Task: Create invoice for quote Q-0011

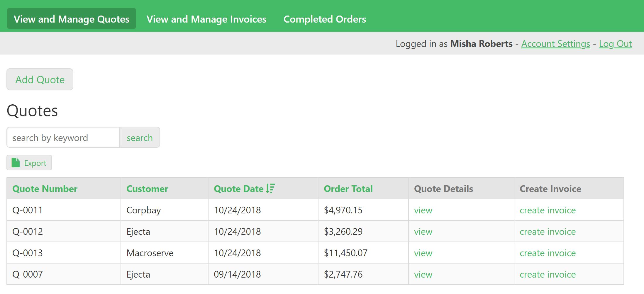Action: (x=548, y=210)
